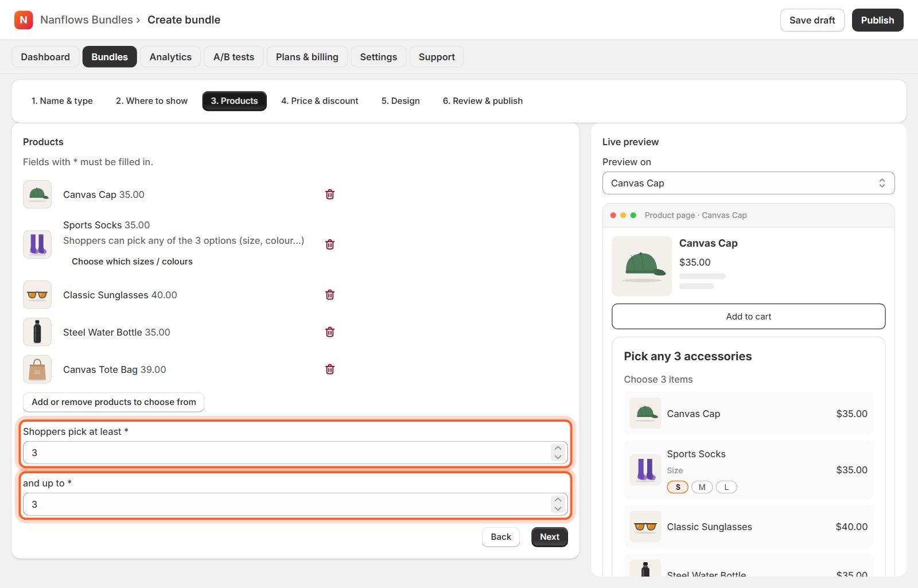
Task: Delete Canvas Cap with its trash icon
Action: click(330, 194)
